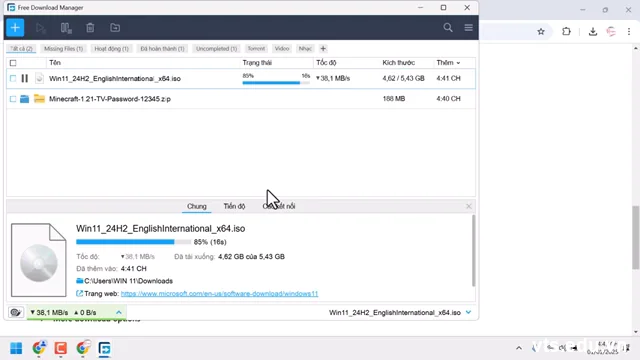Image resolution: width=640 pixels, height=360 pixels.
Task: Select the Tất cả (2) filter tab
Action: click(x=21, y=49)
